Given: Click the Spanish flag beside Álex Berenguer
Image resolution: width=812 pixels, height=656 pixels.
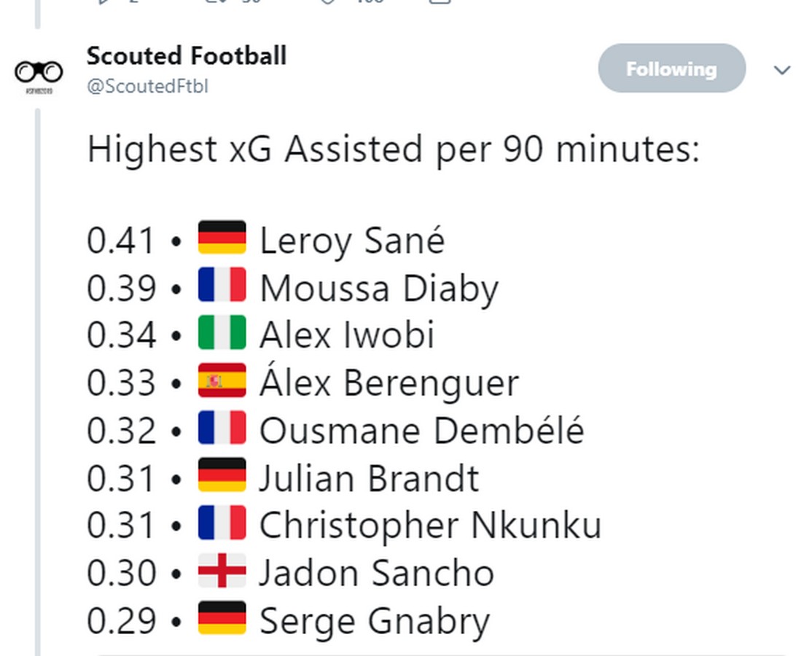Looking at the screenshot, I should [x=222, y=380].
